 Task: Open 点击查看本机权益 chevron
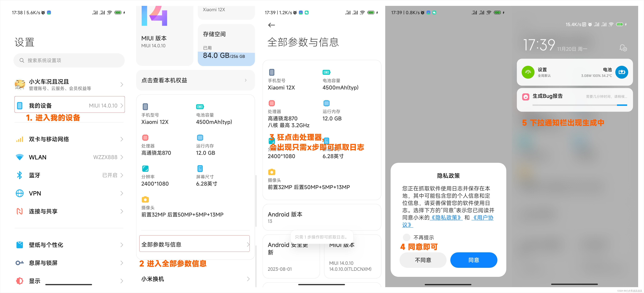[246, 80]
